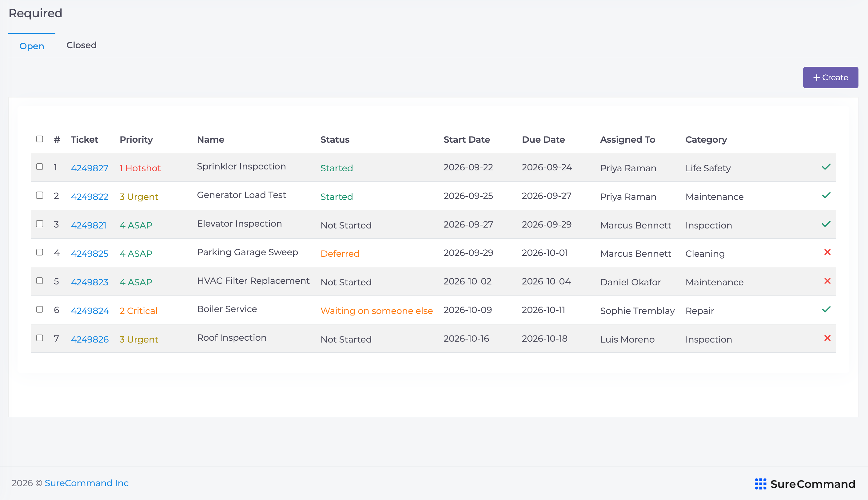This screenshot has height=500, width=868.
Task: Open ticket 4249825
Action: [x=90, y=253]
